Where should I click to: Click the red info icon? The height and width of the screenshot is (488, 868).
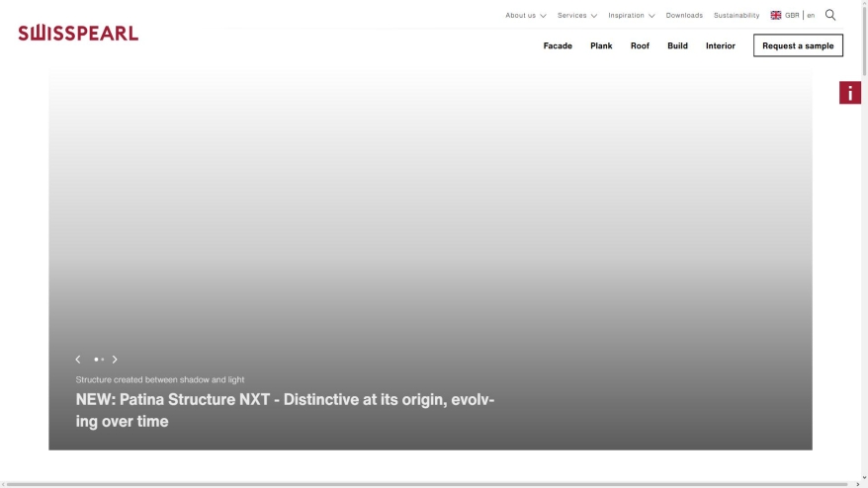850,93
